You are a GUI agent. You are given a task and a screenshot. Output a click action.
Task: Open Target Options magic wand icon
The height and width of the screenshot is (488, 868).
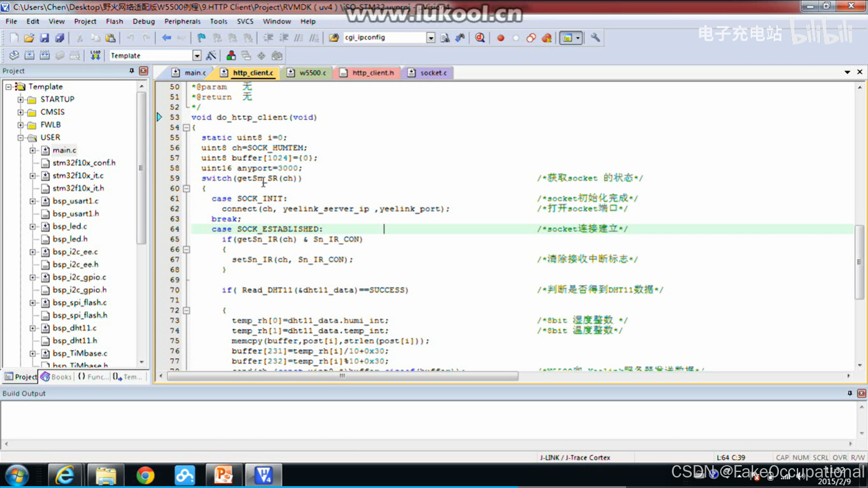coord(211,56)
